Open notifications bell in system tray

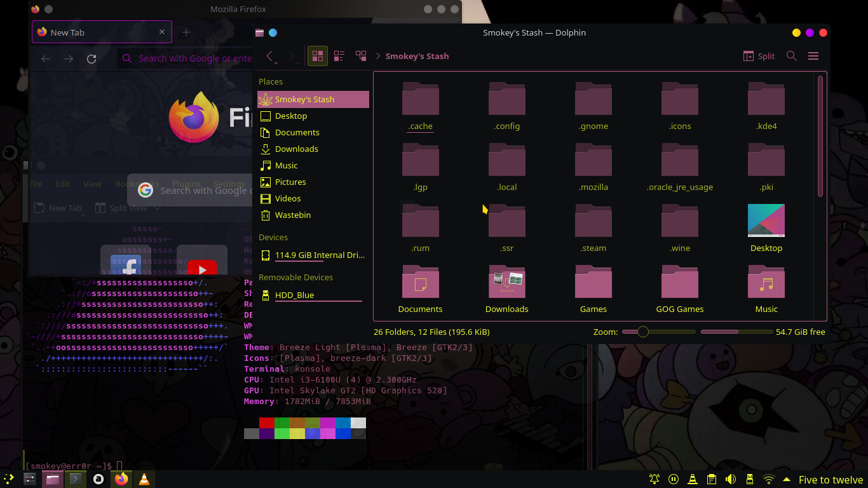pyautogui.click(x=654, y=479)
